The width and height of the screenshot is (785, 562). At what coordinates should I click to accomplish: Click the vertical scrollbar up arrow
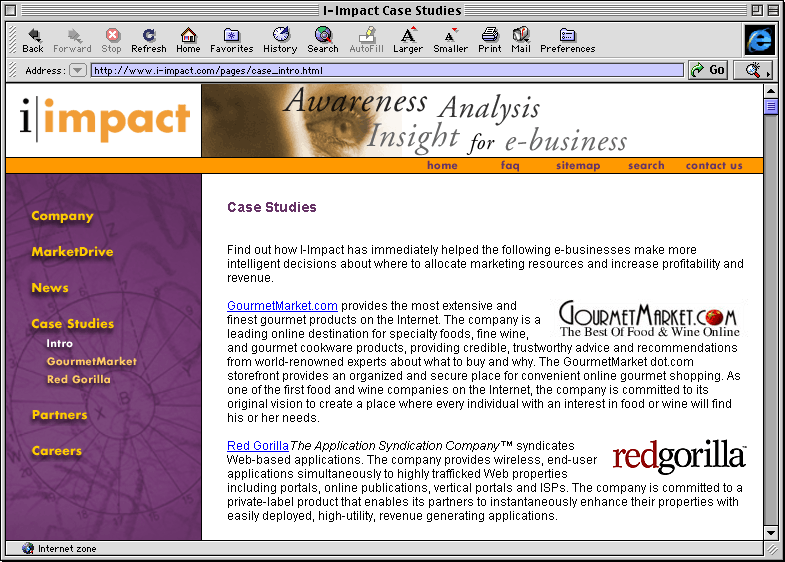pos(771,91)
